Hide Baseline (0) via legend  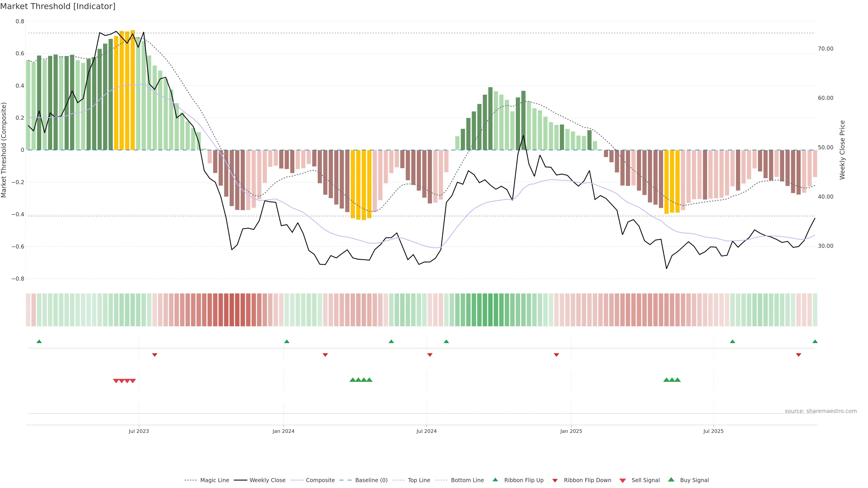pyautogui.click(x=371, y=480)
